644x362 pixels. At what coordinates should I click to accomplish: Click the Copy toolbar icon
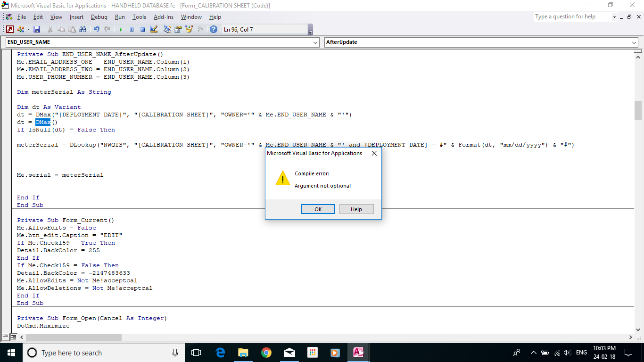click(61, 29)
